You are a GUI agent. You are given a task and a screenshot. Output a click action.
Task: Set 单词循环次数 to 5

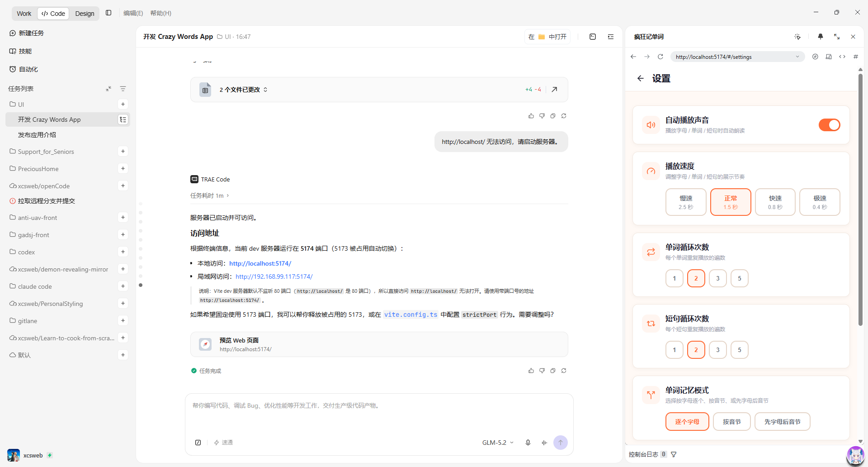(x=740, y=278)
